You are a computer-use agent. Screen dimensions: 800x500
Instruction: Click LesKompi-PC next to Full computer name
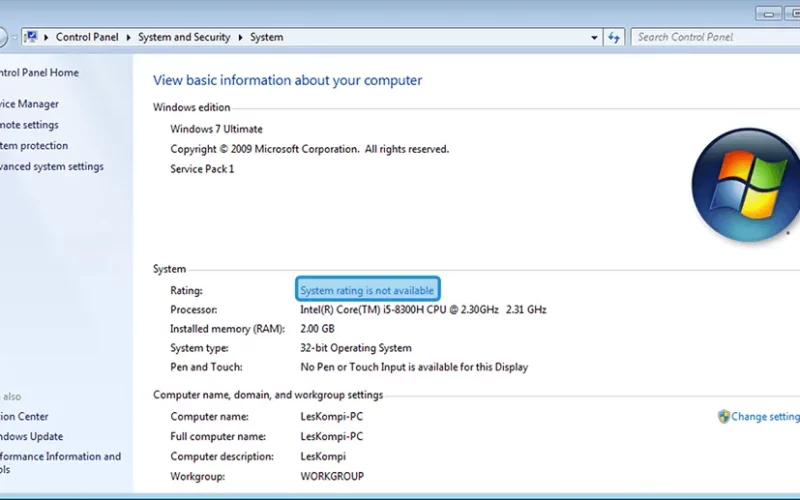pos(332,437)
